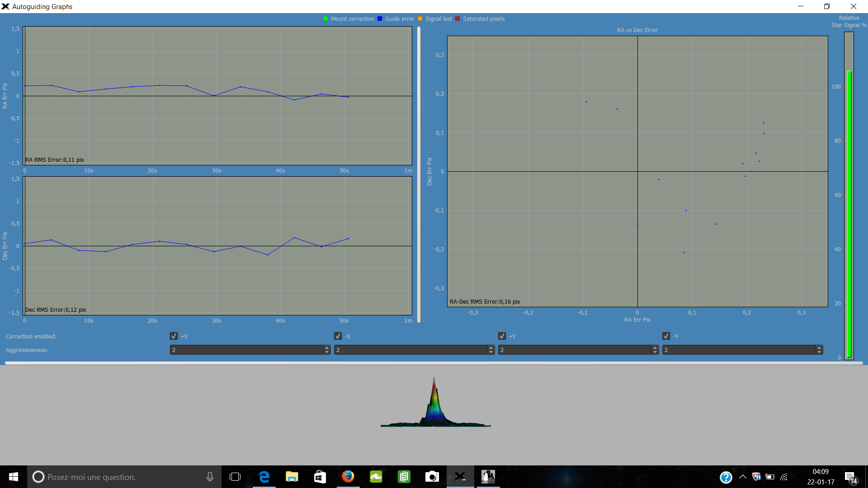Increase +X aggressiveness with up arrow
The height and width of the screenshot is (488, 868).
(x=327, y=347)
